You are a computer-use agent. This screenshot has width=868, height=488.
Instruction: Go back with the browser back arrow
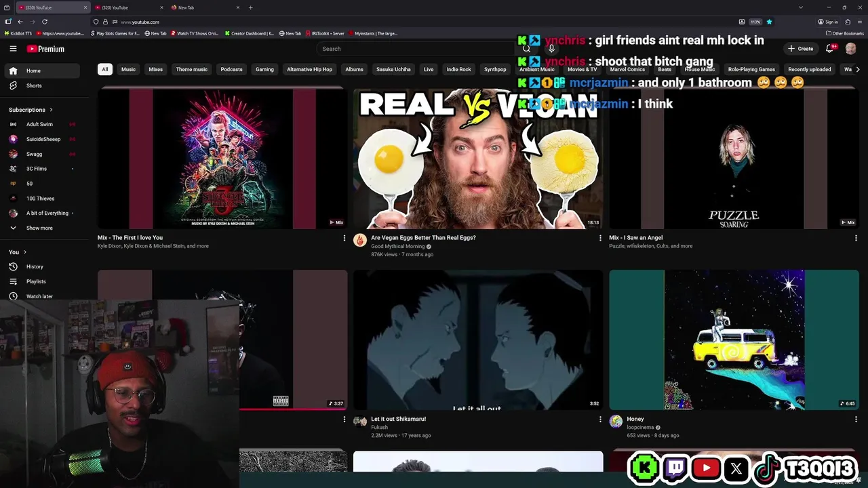pyautogui.click(x=20, y=22)
